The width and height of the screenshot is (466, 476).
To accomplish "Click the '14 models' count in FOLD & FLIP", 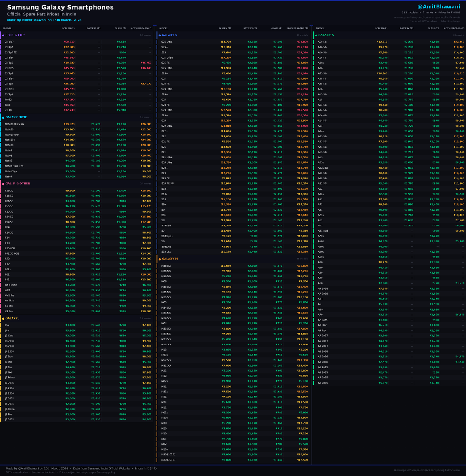I will click(x=146, y=35).
